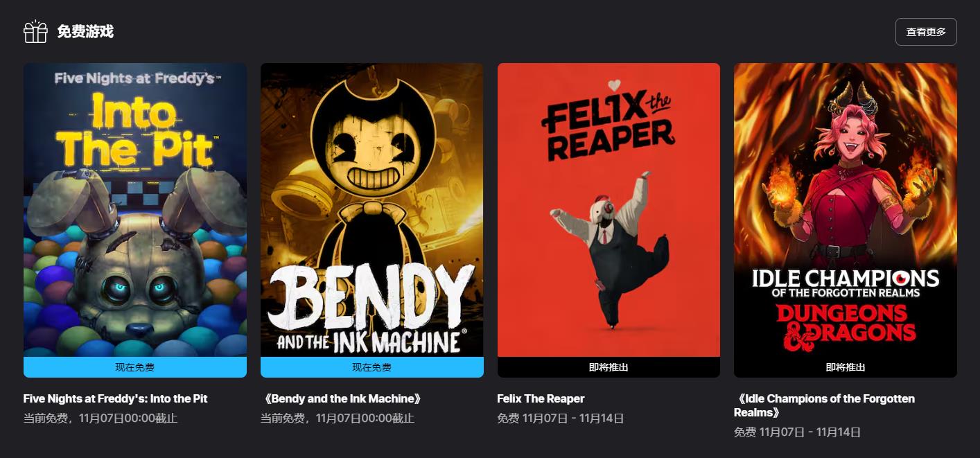Open the Felix The Reaper title link
Image resolution: width=980 pixels, height=458 pixels.
[x=541, y=398]
